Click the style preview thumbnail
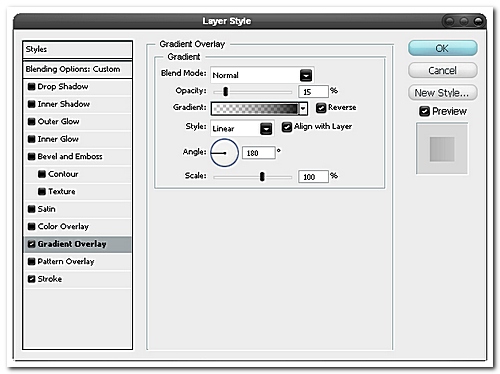The height and width of the screenshot is (374, 500). point(442,148)
